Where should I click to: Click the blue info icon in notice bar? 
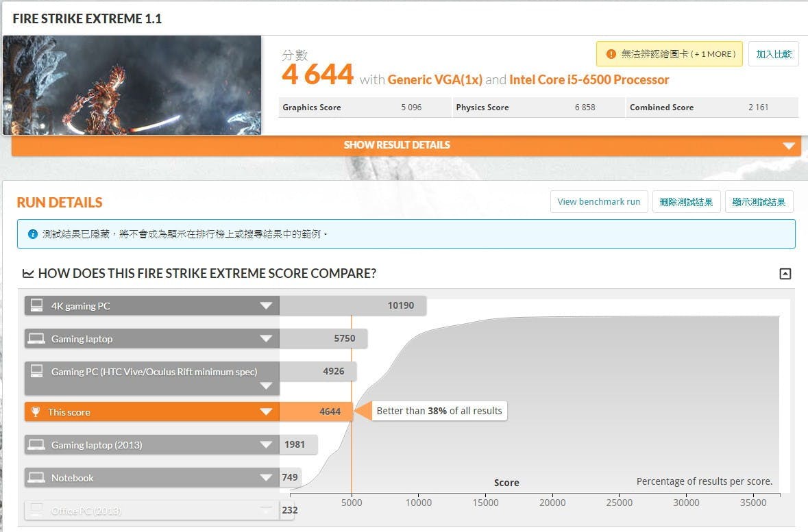tap(33, 234)
